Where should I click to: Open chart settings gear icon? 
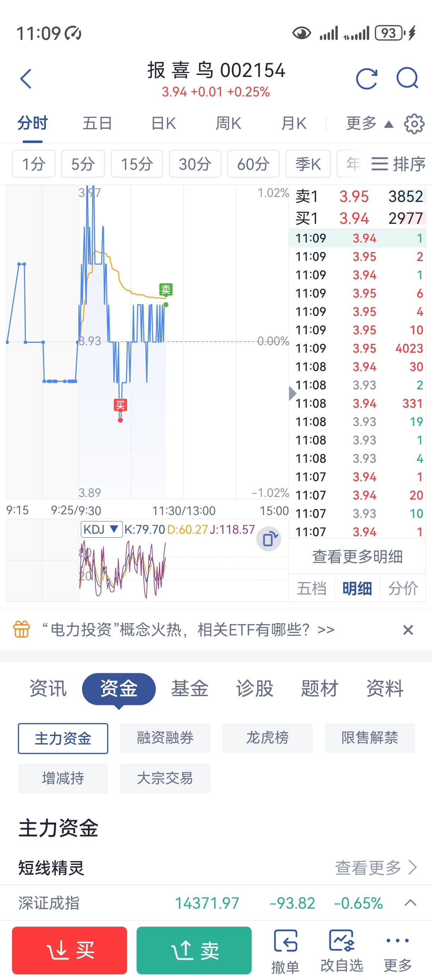pyautogui.click(x=414, y=124)
